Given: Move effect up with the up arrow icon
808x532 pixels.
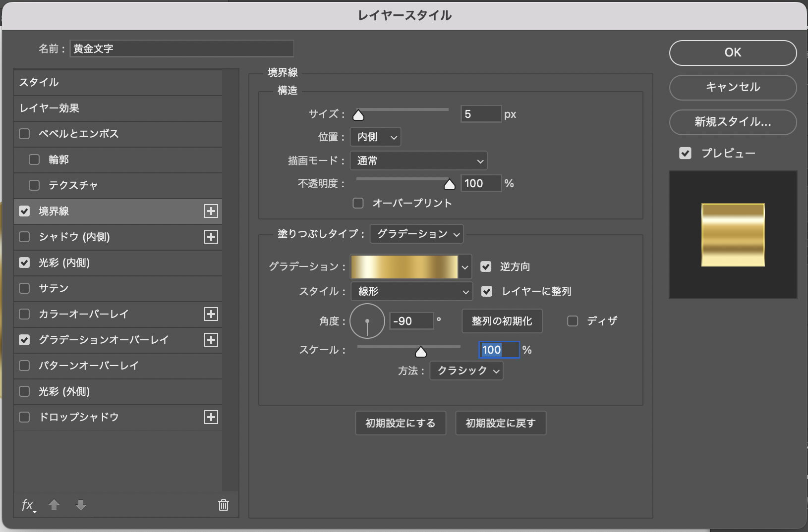Looking at the screenshot, I should coord(54,505).
